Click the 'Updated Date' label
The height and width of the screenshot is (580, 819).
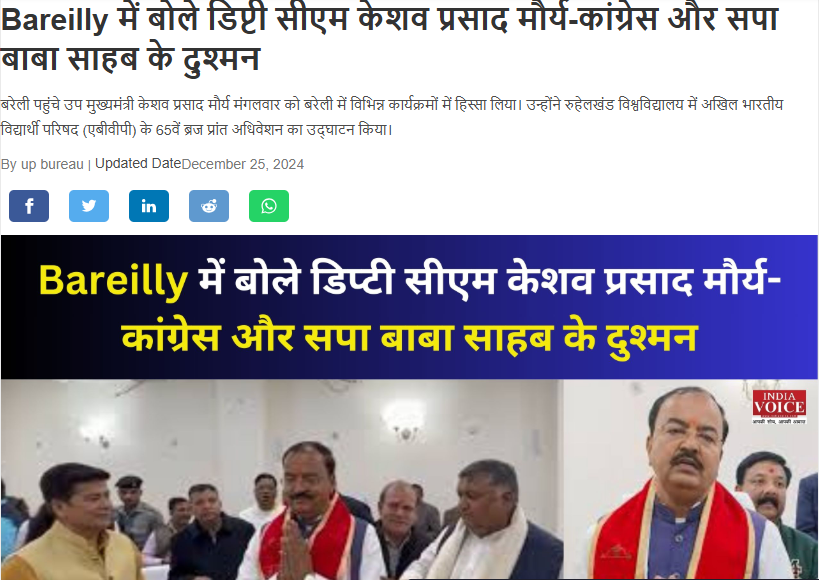(x=138, y=164)
